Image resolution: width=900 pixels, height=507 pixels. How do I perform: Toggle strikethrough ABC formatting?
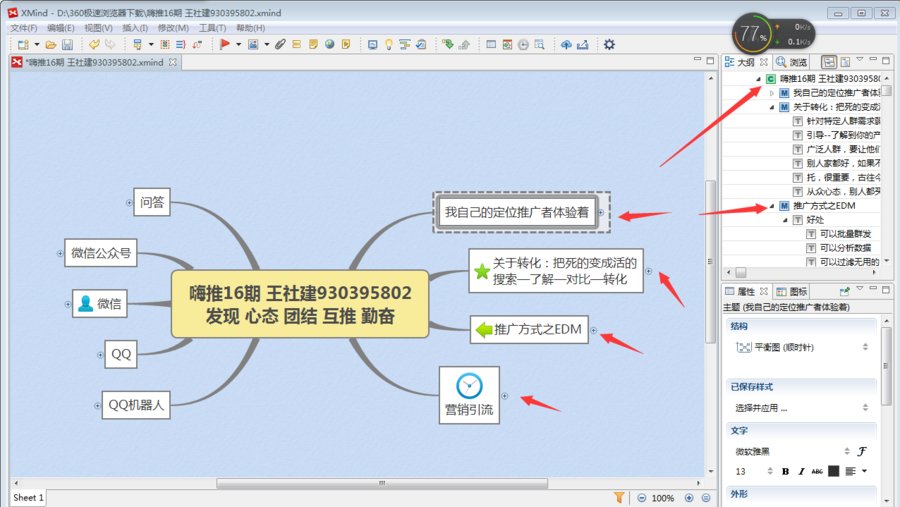click(817, 471)
